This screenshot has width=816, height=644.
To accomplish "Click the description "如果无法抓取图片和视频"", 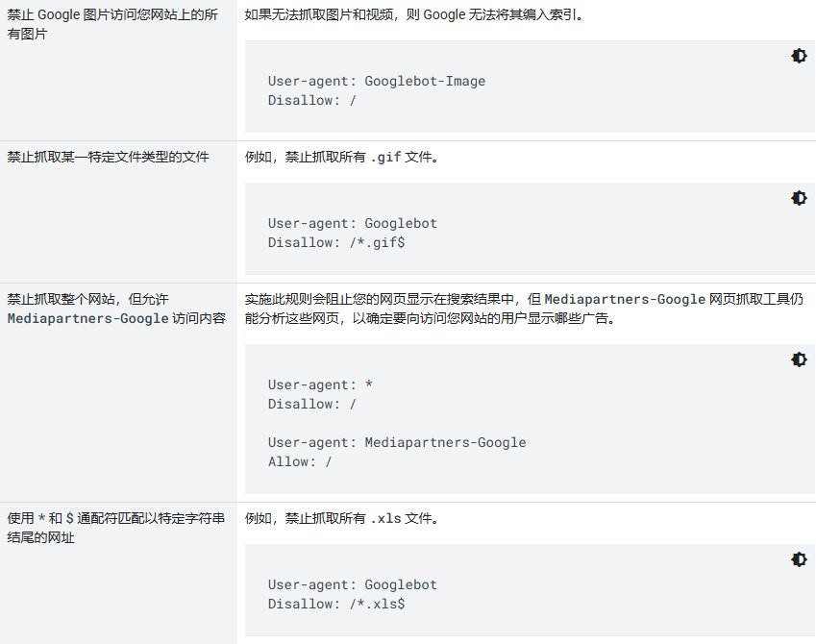I will pyautogui.click(x=414, y=15).
